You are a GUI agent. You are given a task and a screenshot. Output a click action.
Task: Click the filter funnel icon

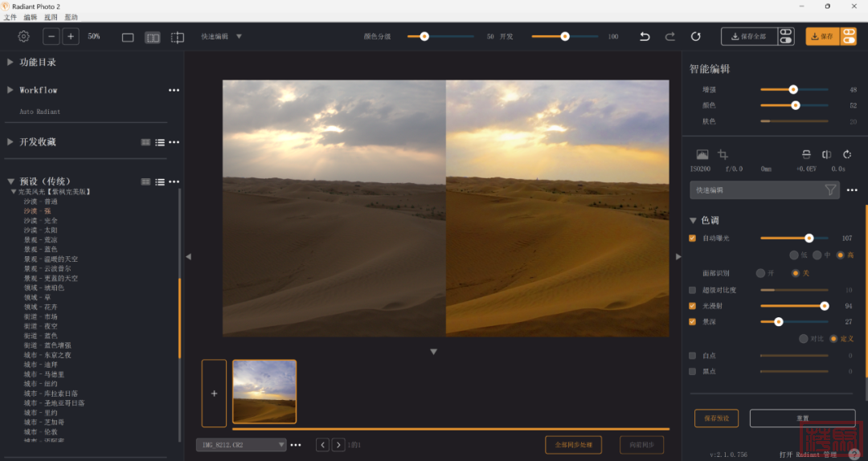pyautogui.click(x=830, y=190)
